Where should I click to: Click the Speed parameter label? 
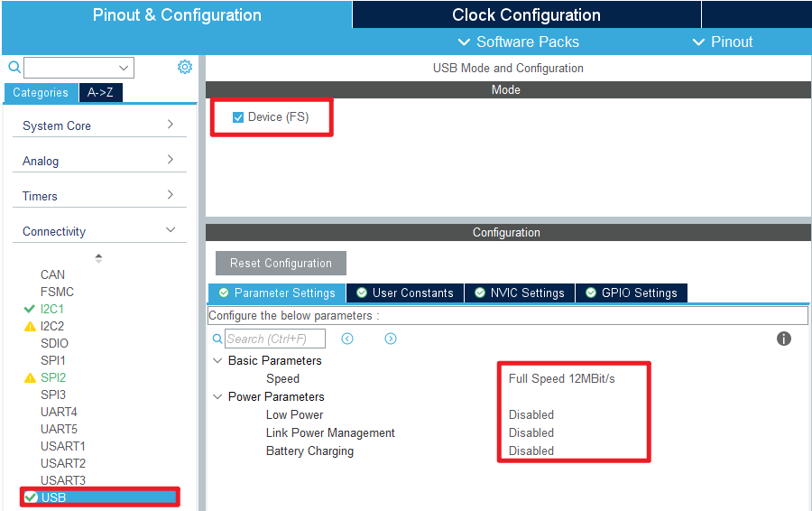[282, 379]
